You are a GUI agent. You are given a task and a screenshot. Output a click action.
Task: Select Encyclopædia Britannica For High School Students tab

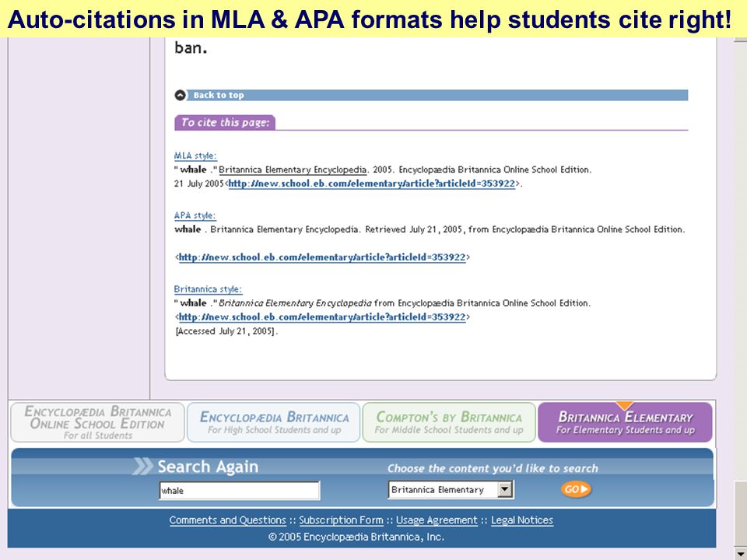point(274,422)
